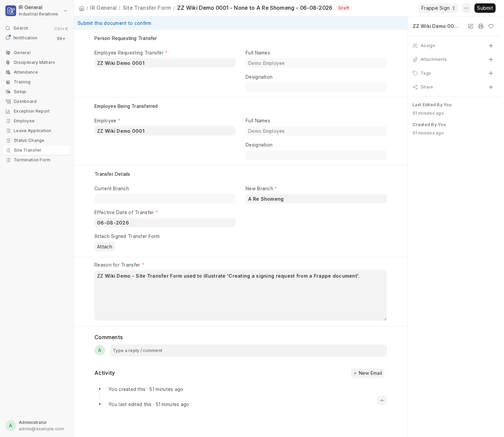Open Disciplinary Matters in the sidebar
Screen dimensions: 504x437
tap(37, 63)
